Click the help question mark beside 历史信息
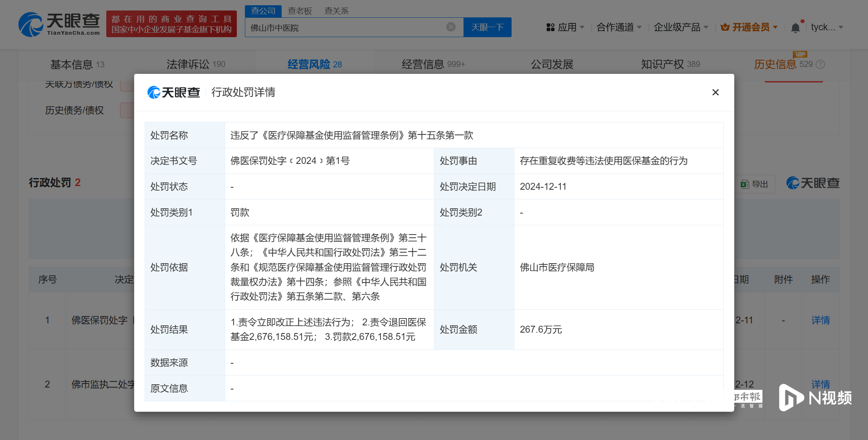The height and width of the screenshot is (440, 868). 820,64
